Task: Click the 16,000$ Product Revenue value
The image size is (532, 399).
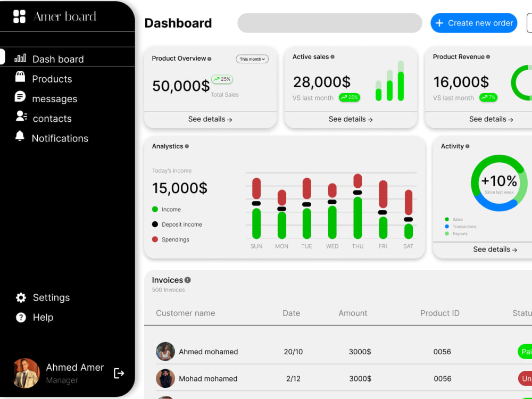Action: [461, 82]
